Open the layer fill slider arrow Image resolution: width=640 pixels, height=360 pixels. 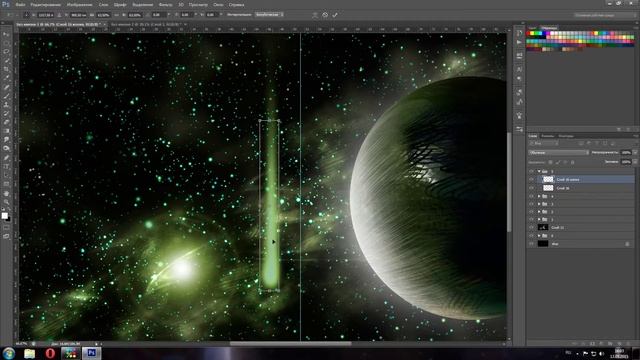635,162
